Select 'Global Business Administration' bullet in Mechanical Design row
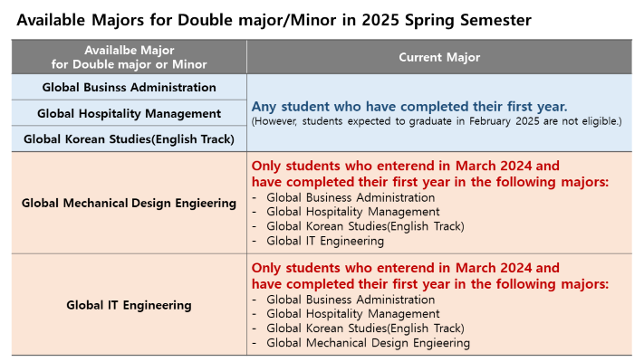 point(351,197)
